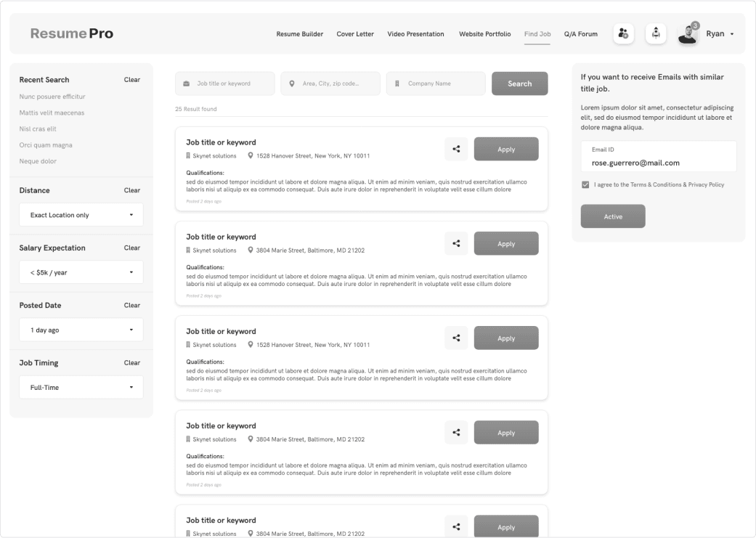
Task: Click the Email ID input field
Action: (657, 157)
